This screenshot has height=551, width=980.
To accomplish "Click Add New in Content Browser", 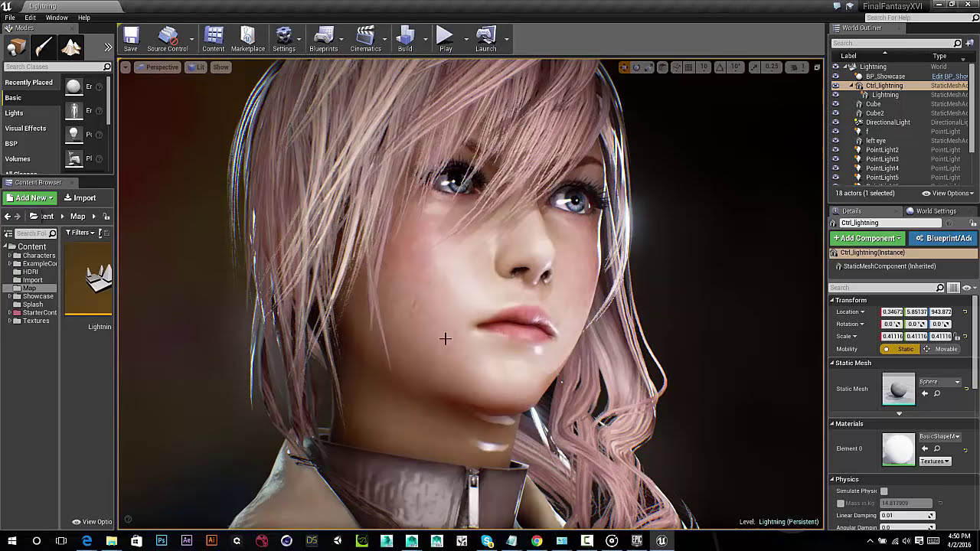I will tap(30, 198).
